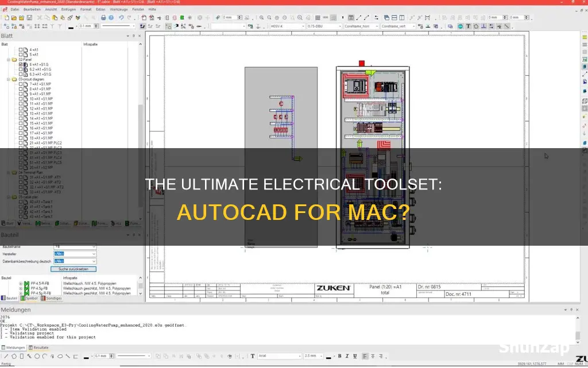Switch to the Resultate tab
Viewport: 588px width, 368px height.
coord(39,348)
